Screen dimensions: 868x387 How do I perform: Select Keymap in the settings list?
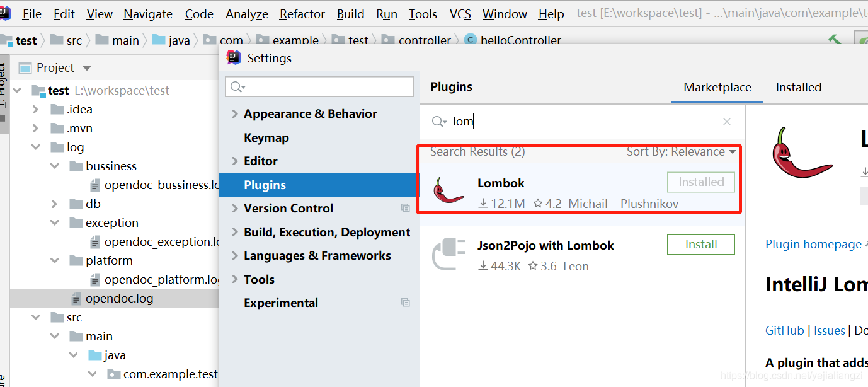pyautogui.click(x=266, y=137)
